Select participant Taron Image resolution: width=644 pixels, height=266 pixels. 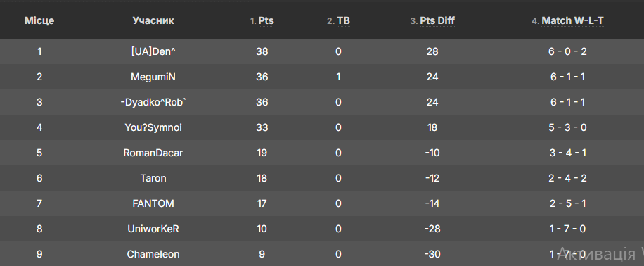[x=153, y=178]
